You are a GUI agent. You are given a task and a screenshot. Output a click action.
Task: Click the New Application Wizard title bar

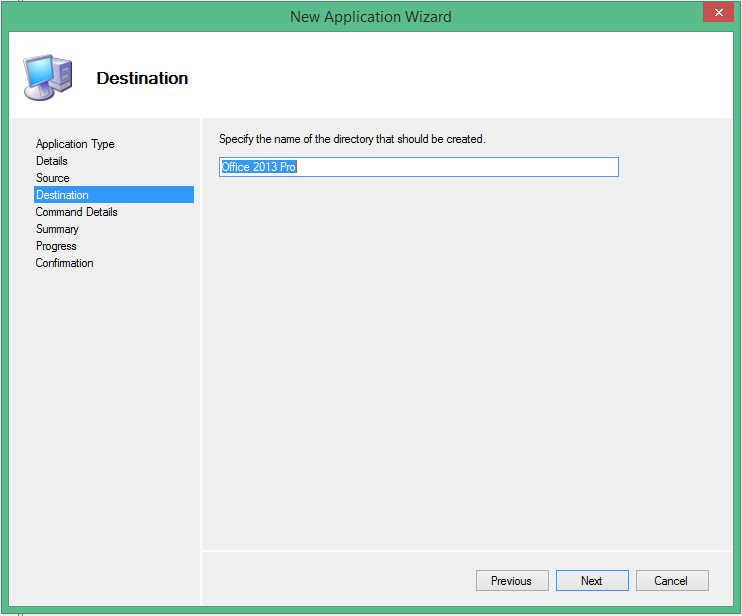coord(370,16)
